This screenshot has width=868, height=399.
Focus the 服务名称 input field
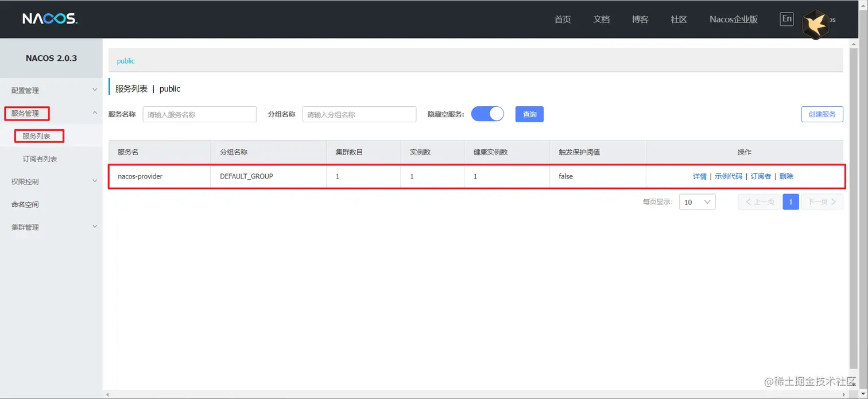[x=200, y=114]
